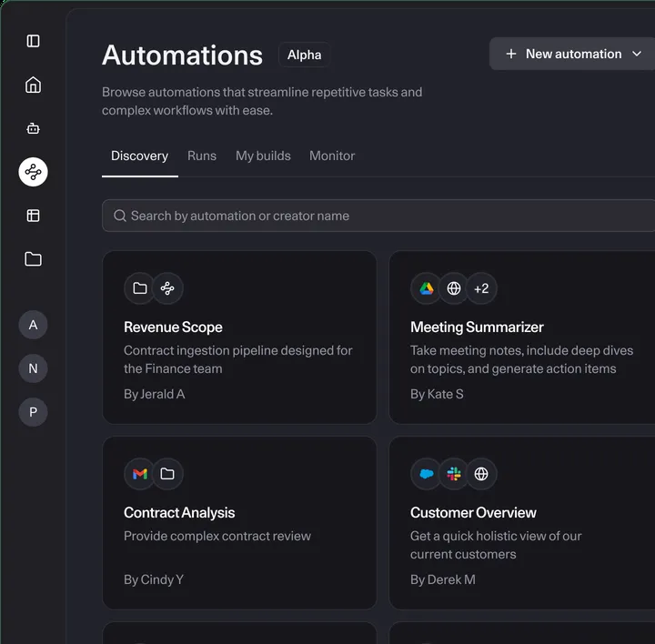Select workspace avatar A
Viewport: 655px width, 644px height.
[x=33, y=325]
